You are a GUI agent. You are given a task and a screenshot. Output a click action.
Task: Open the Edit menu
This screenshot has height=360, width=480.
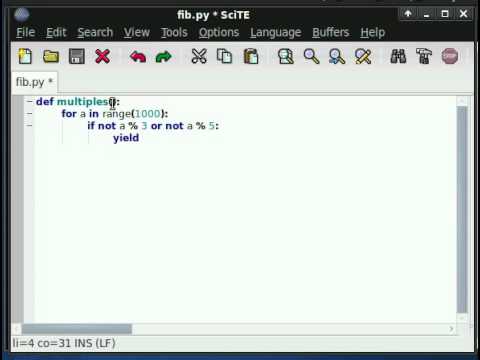coord(56,32)
